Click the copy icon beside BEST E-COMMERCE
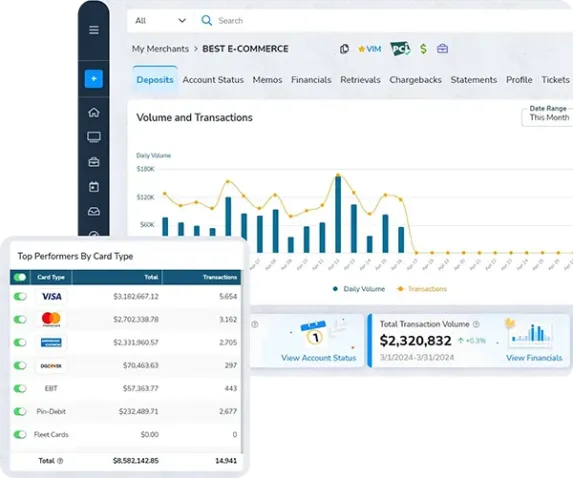Viewport: 573px width, 478px height. tap(344, 49)
